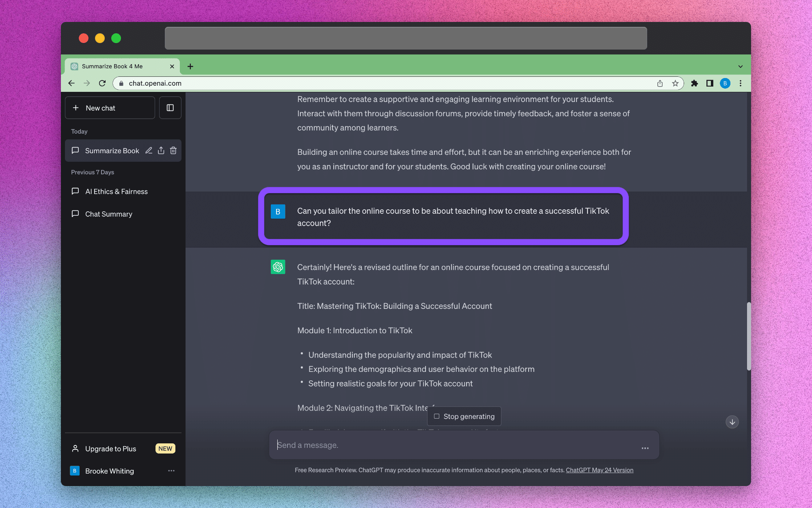
Task: Select the Summarize Book chat history
Action: (112, 150)
